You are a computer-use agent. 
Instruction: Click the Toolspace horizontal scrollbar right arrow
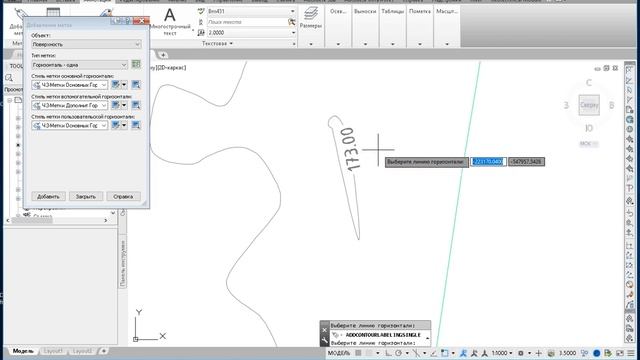(x=105, y=220)
